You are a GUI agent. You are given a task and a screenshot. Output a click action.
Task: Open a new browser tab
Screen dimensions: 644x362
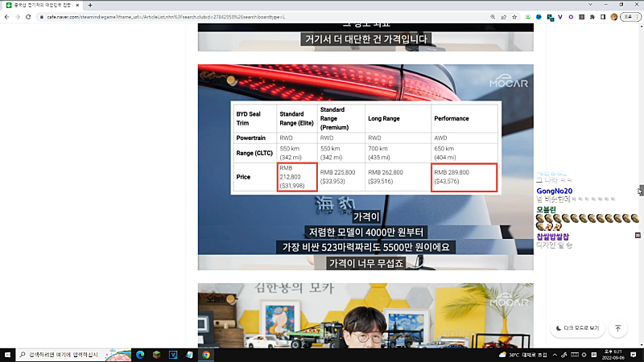[90, 5]
